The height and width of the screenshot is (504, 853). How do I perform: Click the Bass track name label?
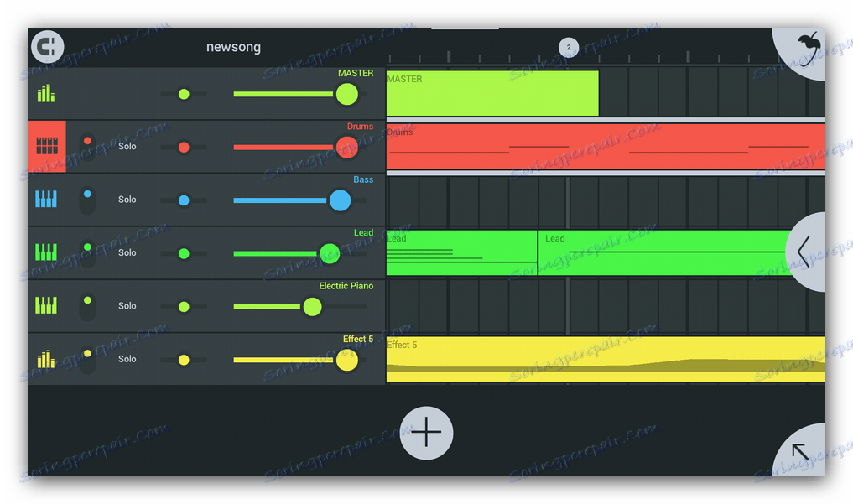(x=363, y=179)
